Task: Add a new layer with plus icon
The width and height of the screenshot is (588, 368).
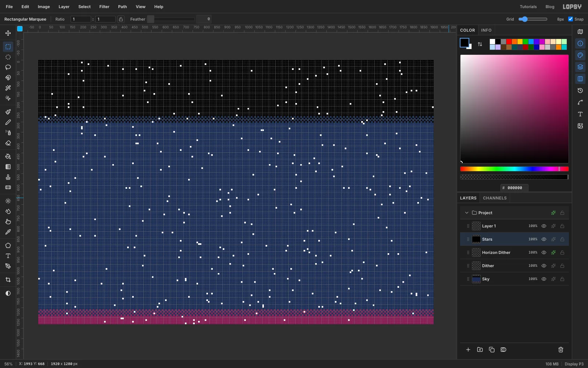Action: [x=468, y=350]
